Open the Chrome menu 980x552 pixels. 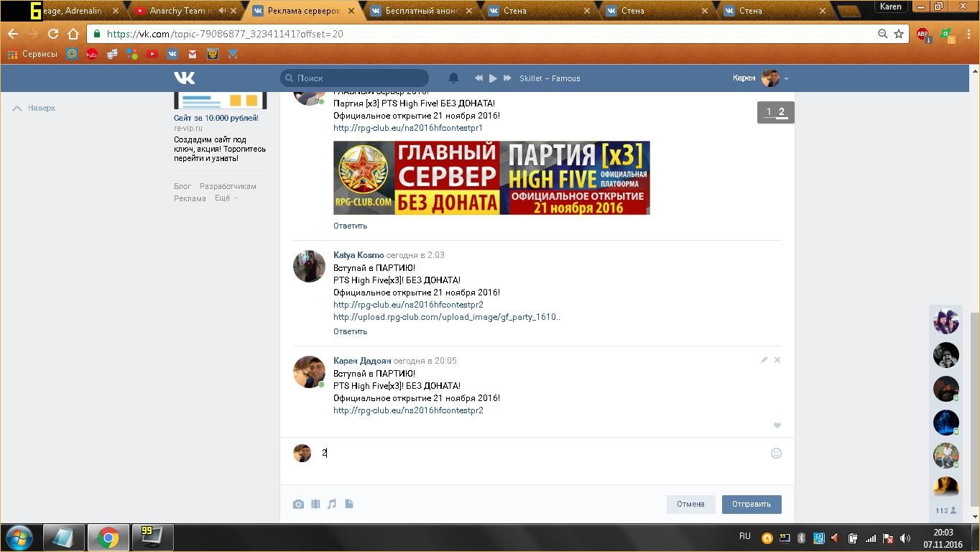click(x=967, y=34)
